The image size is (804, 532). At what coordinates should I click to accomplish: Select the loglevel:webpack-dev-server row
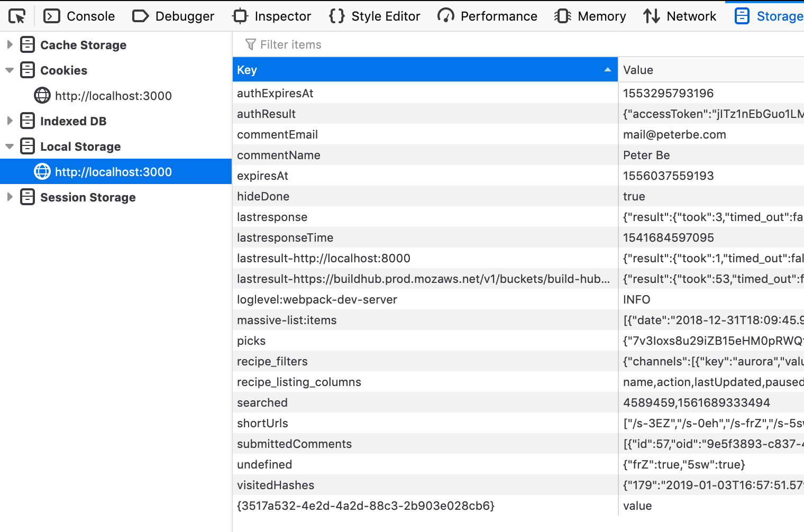(424, 299)
